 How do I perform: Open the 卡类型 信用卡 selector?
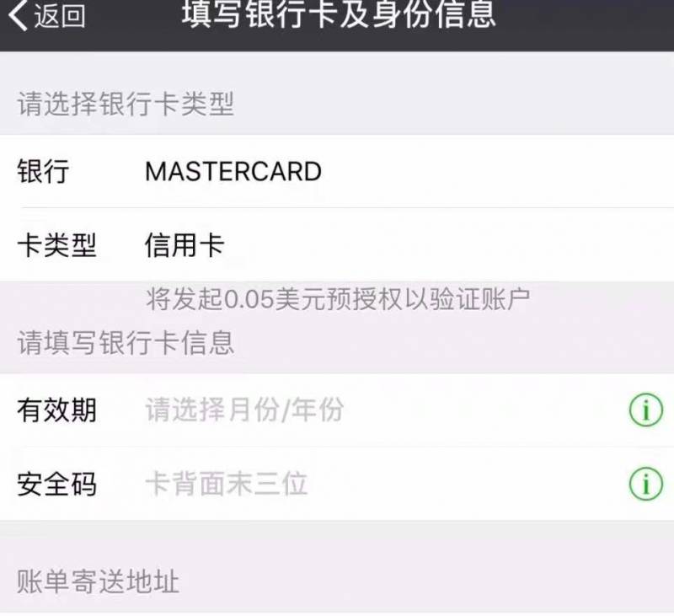[337, 244]
